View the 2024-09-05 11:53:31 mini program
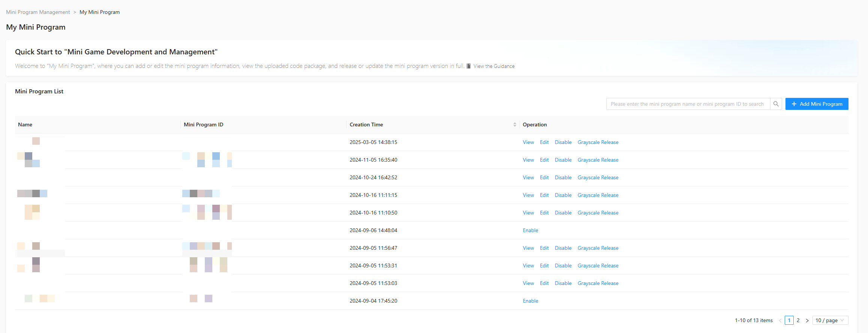Viewport: 868px width, 333px height. [x=529, y=265]
